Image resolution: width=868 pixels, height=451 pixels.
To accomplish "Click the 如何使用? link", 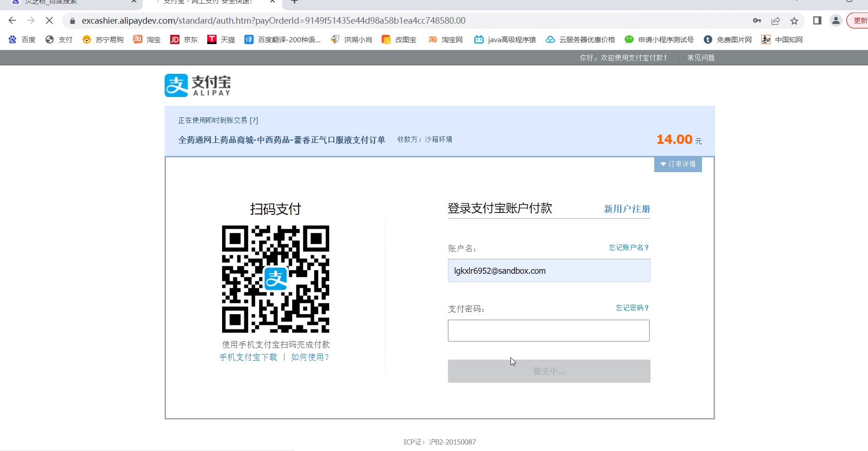I will (310, 357).
